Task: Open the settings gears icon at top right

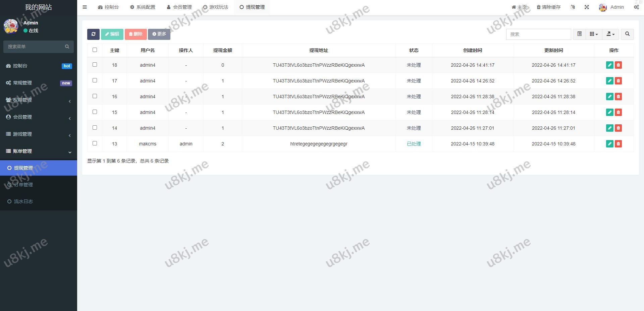Action: click(x=636, y=7)
